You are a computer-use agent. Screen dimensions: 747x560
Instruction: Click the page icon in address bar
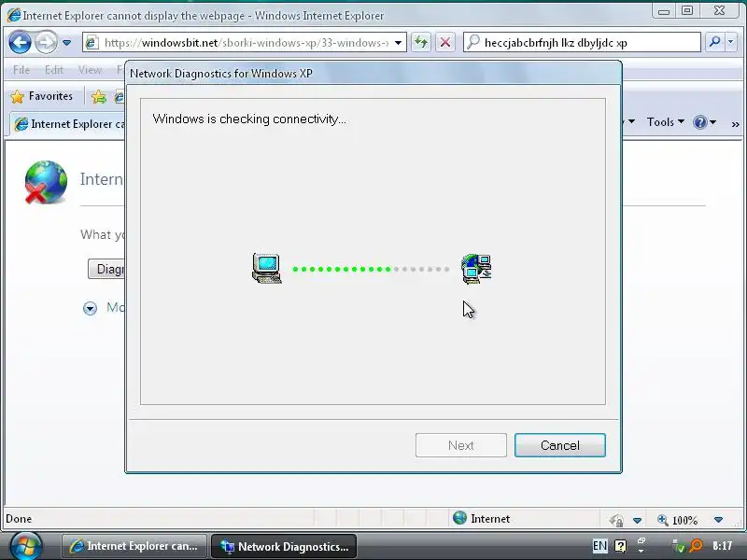pos(91,43)
